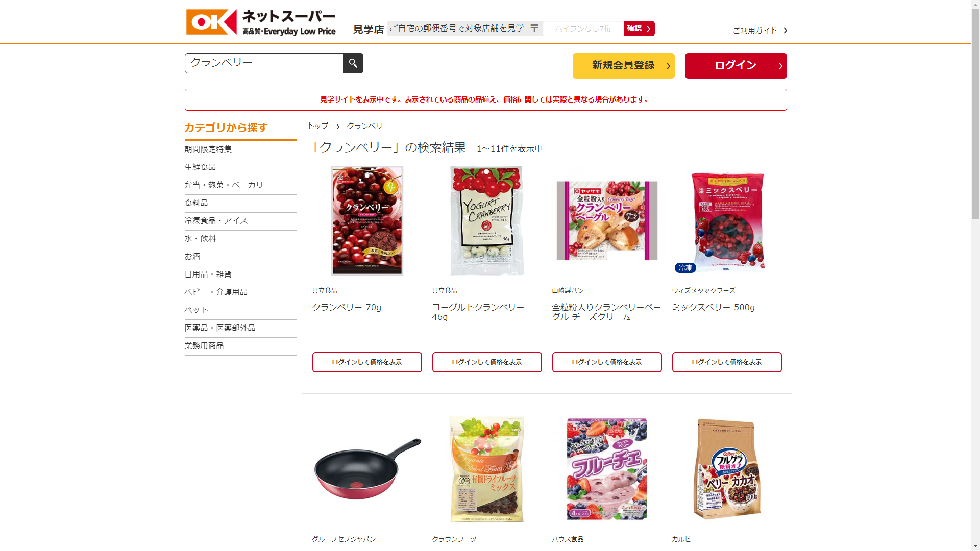Screen dimensions: 980x551
Task: Go to 医薬品・医薬部外品 category
Action: point(220,328)
